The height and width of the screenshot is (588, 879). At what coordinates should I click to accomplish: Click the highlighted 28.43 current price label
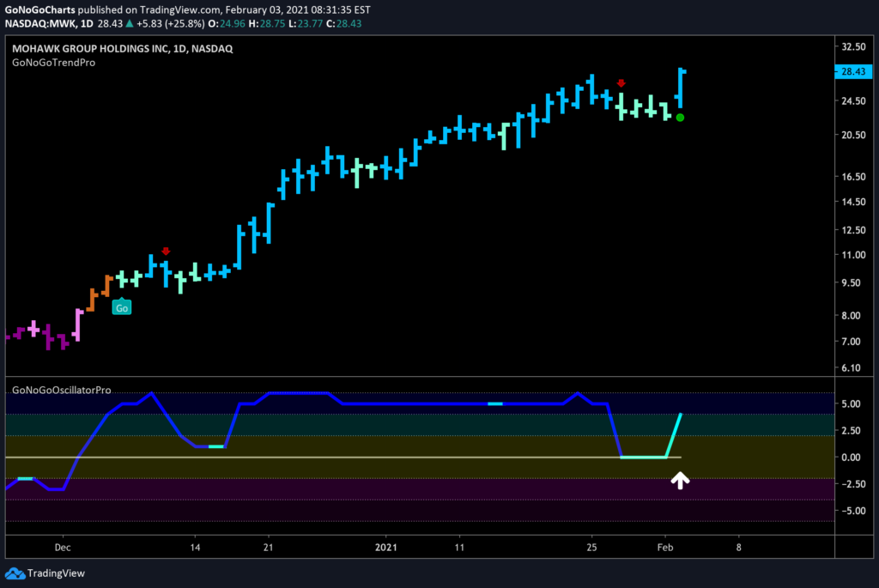pyautogui.click(x=853, y=71)
